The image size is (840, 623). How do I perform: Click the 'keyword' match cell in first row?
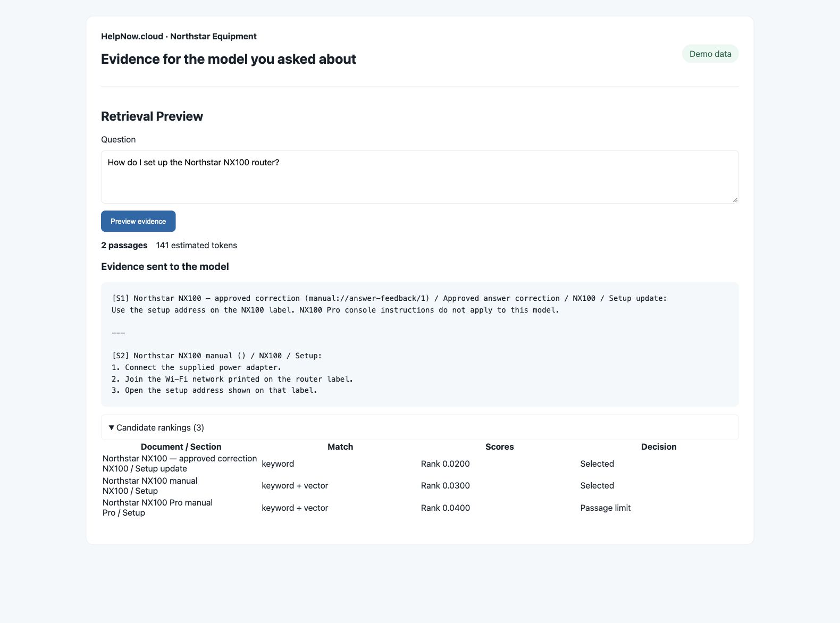(x=278, y=464)
